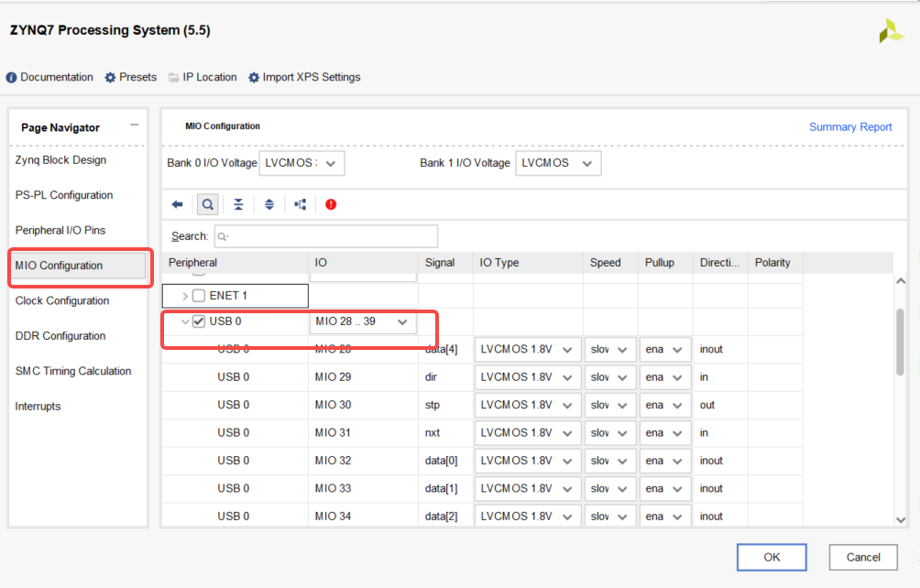Click in the Search input field
Viewport: 920px width, 588px height.
[325, 236]
